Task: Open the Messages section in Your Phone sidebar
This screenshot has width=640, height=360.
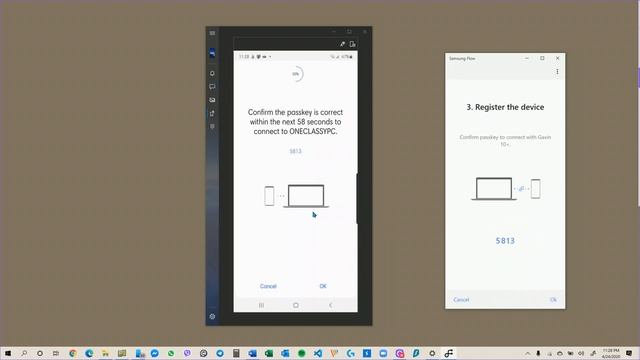Action: tap(212, 87)
